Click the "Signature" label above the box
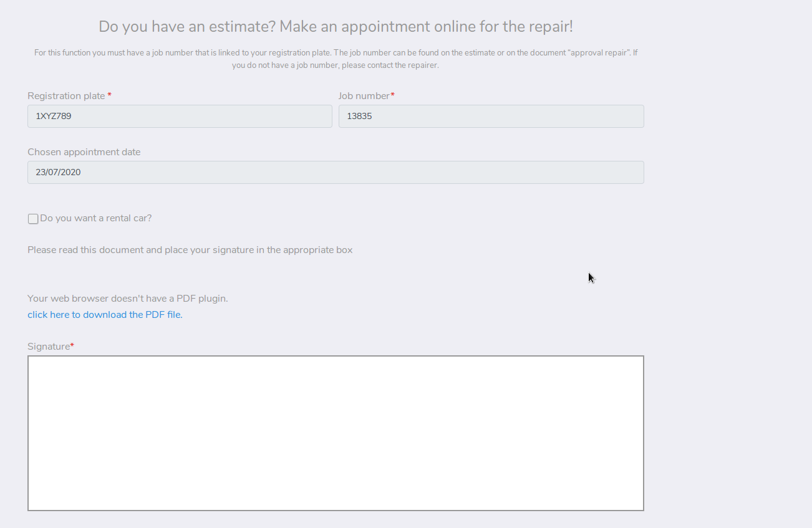 click(49, 347)
